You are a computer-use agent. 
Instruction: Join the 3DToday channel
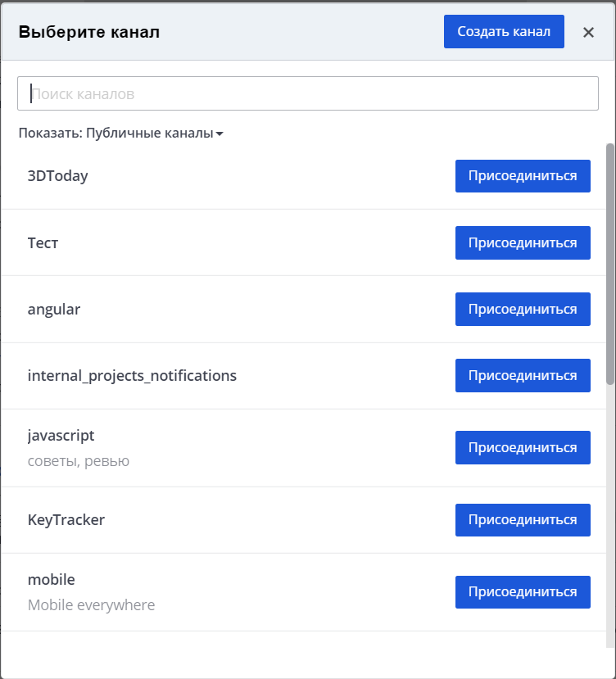point(523,175)
